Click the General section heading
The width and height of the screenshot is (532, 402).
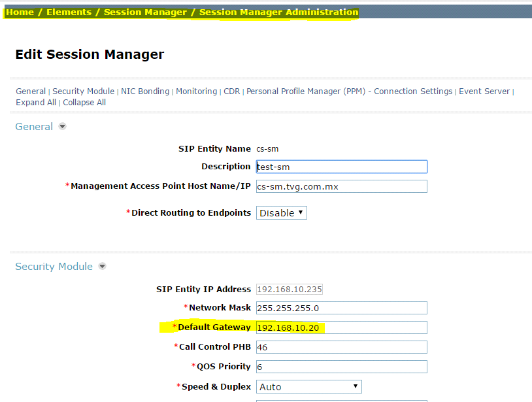tap(34, 127)
